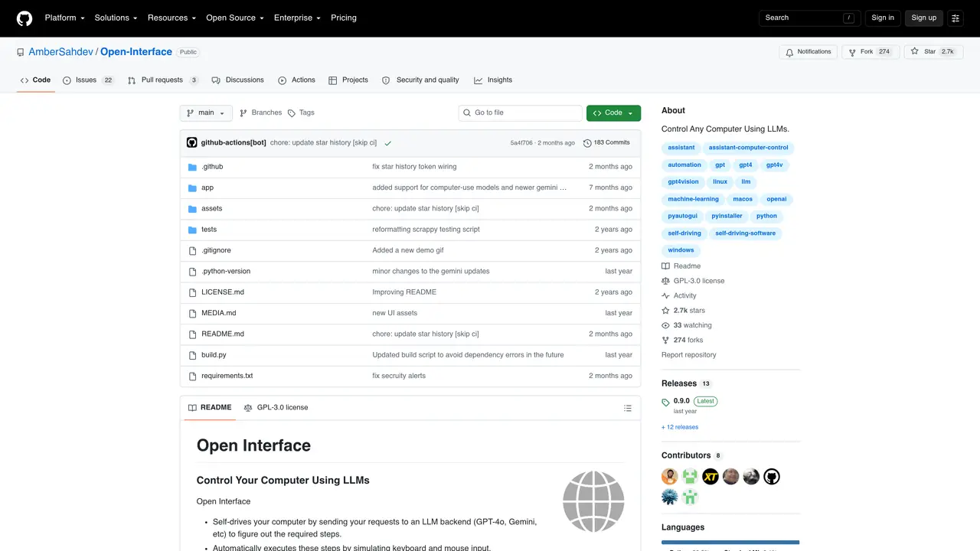
Task: Click the eye icon beside 33 watching
Action: point(665,325)
